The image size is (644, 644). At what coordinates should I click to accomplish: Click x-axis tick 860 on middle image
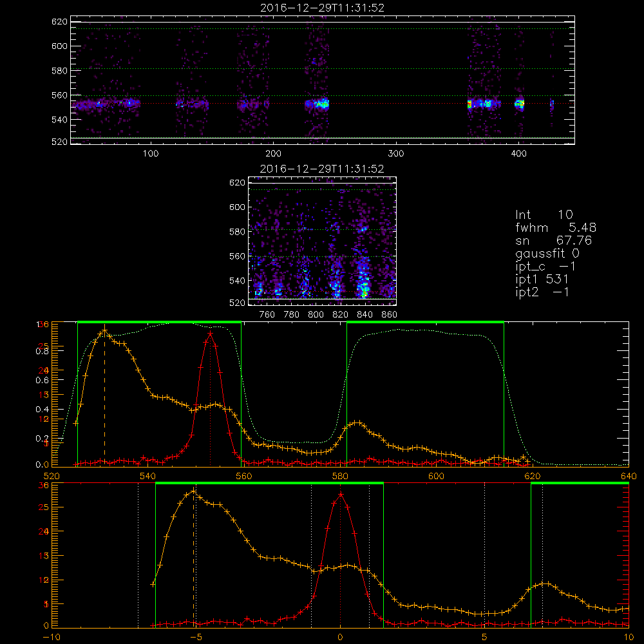pos(390,315)
